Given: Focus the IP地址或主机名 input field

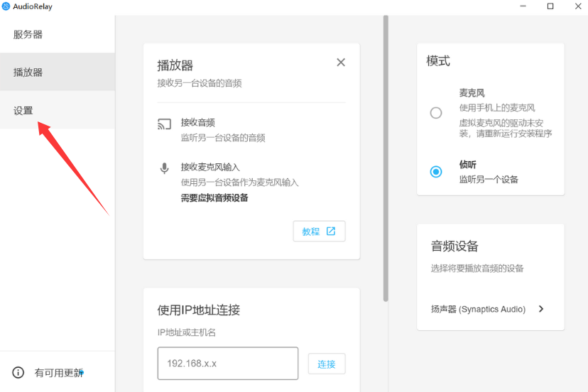Looking at the screenshot, I should [228, 363].
